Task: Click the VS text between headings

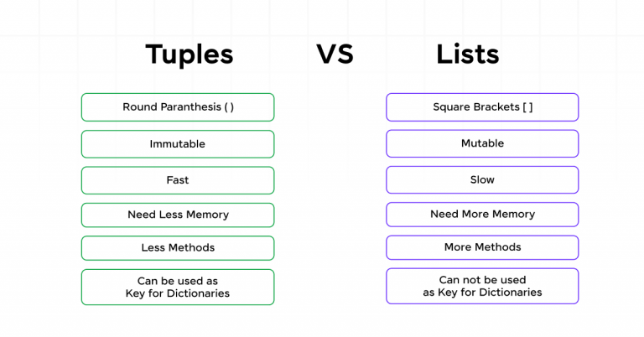Action: click(x=335, y=54)
